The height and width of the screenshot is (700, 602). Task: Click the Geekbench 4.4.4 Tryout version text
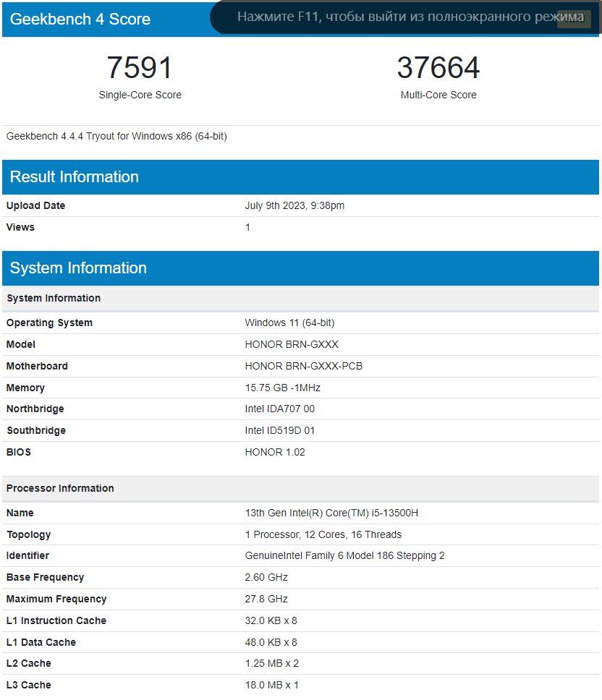116,136
